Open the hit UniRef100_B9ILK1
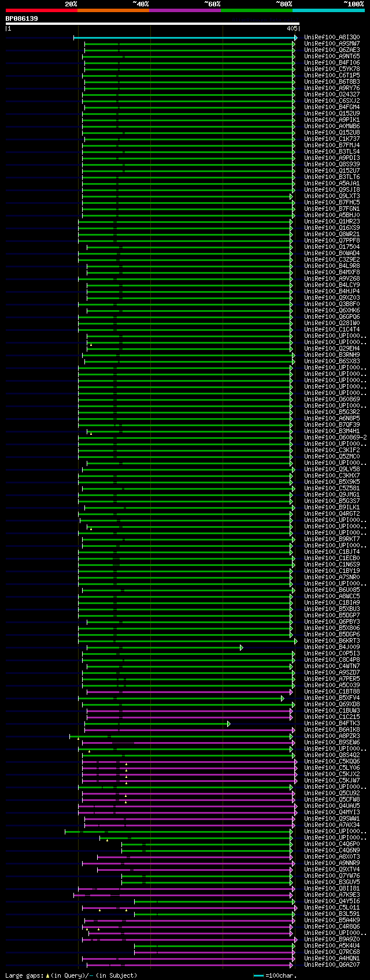The height and width of the screenshot is (980, 370). point(332,508)
